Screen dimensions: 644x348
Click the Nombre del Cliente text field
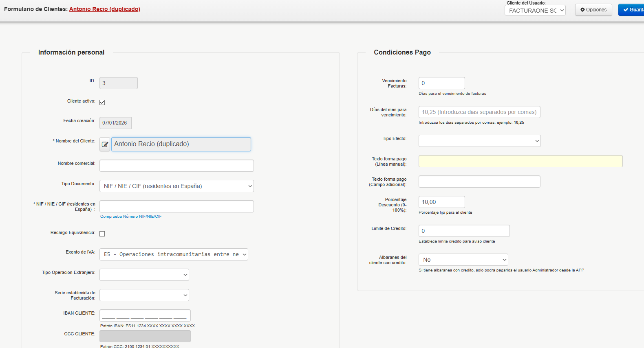coord(181,144)
